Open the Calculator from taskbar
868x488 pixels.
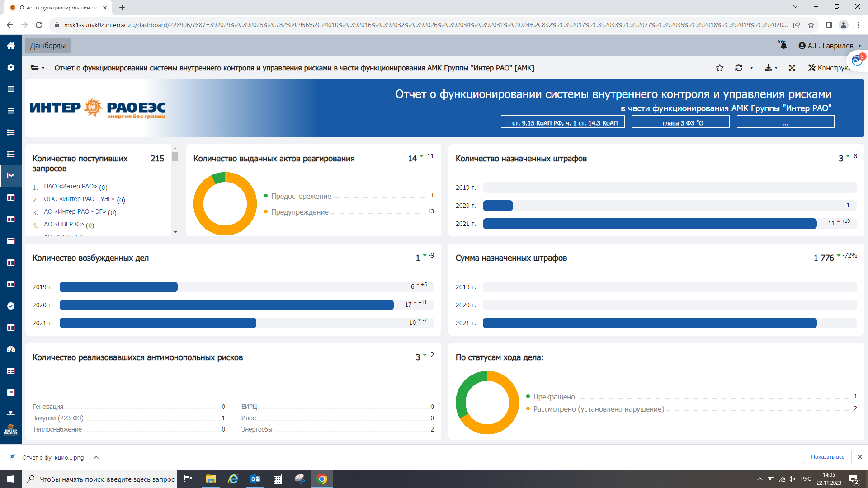[278, 479]
